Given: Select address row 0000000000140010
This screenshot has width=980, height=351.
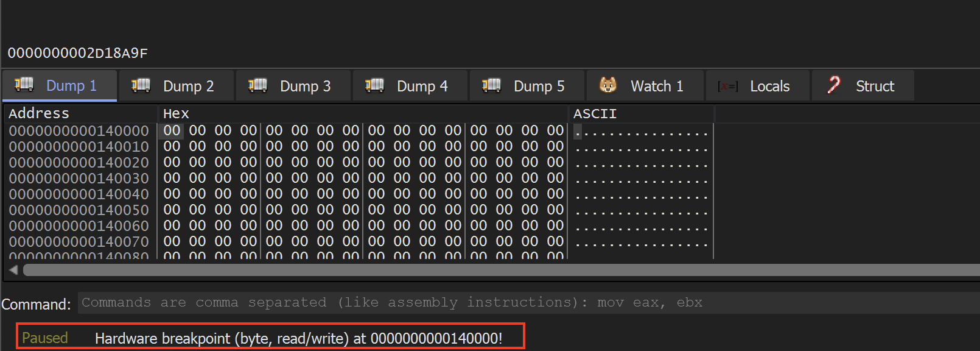Looking at the screenshot, I should (x=79, y=146).
